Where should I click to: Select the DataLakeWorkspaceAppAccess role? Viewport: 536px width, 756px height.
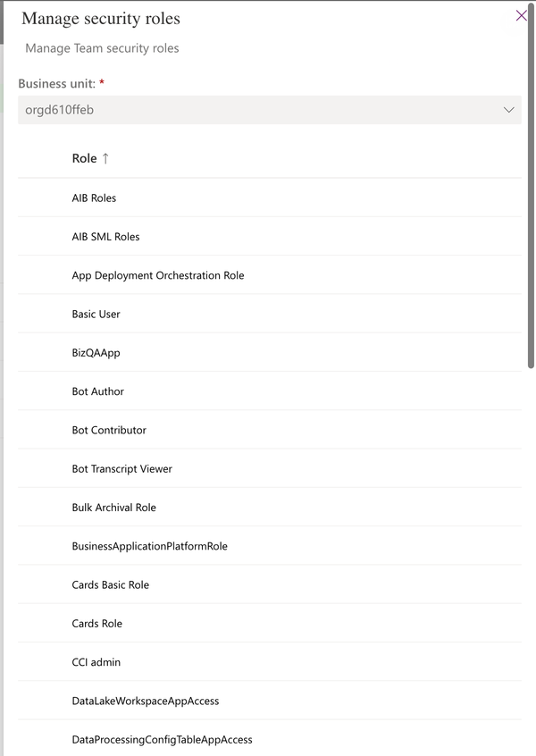pos(146,701)
